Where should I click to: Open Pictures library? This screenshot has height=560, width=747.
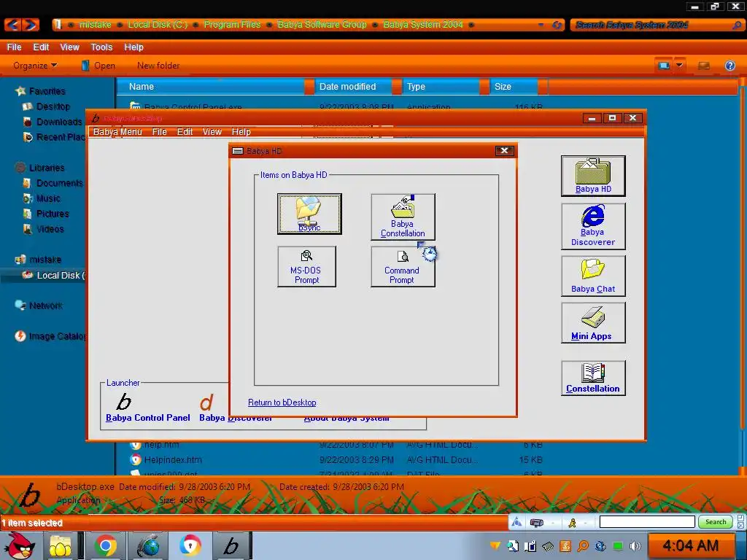[x=53, y=214]
